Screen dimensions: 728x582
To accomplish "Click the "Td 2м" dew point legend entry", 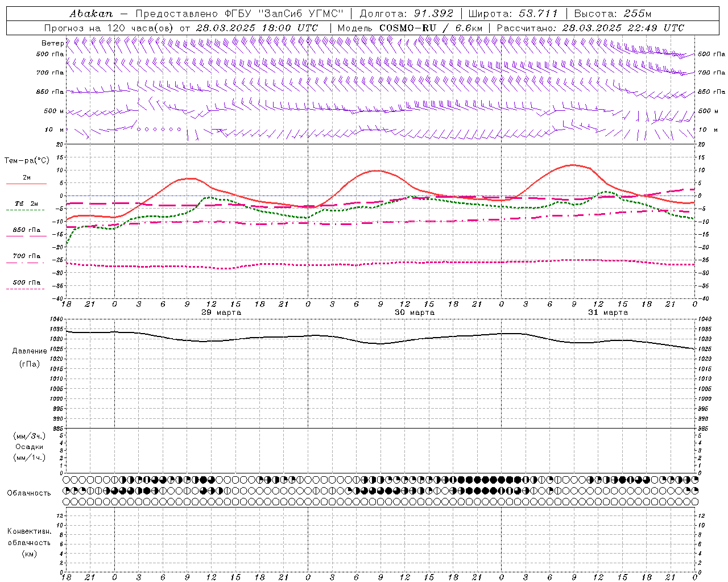I will [26, 203].
